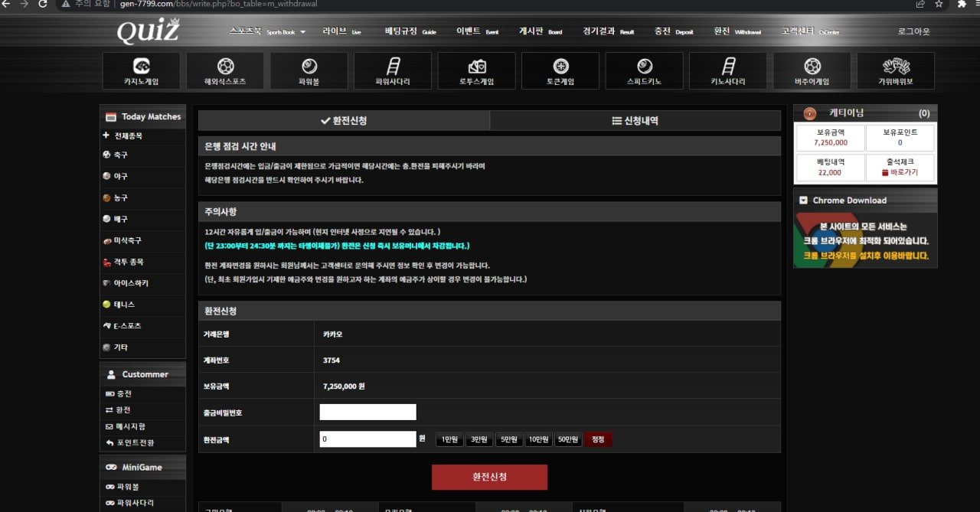The width and height of the screenshot is (980, 512).
Task: Click the 로그아웃 logout link
Action: click(913, 31)
